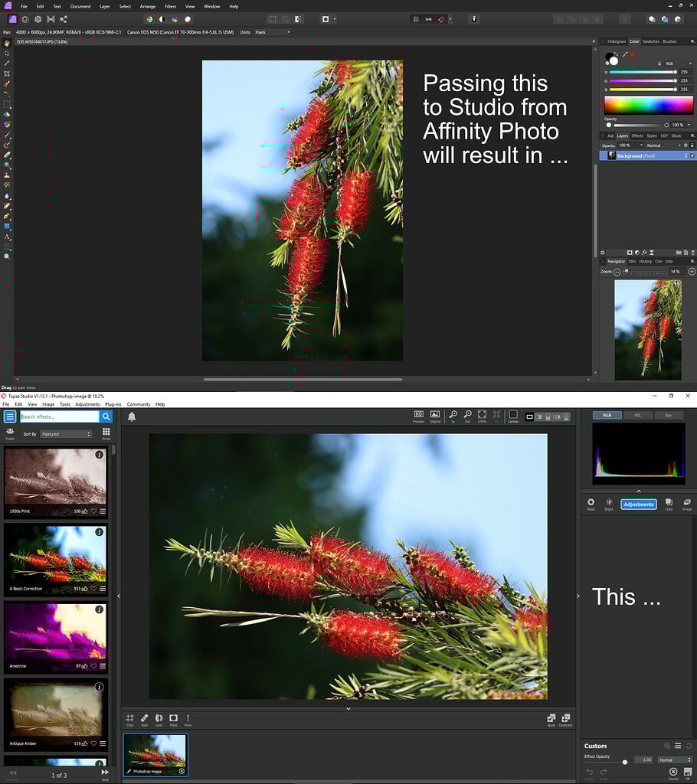The image size is (697, 784).
Task: Select the Photoshop-image thumbnail in the filmstrip
Action: pos(155,754)
